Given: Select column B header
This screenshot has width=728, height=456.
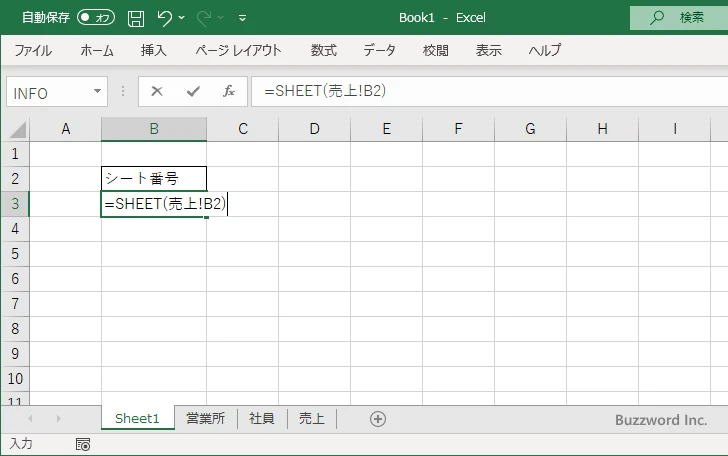Looking at the screenshot, I should coord(154,129).
